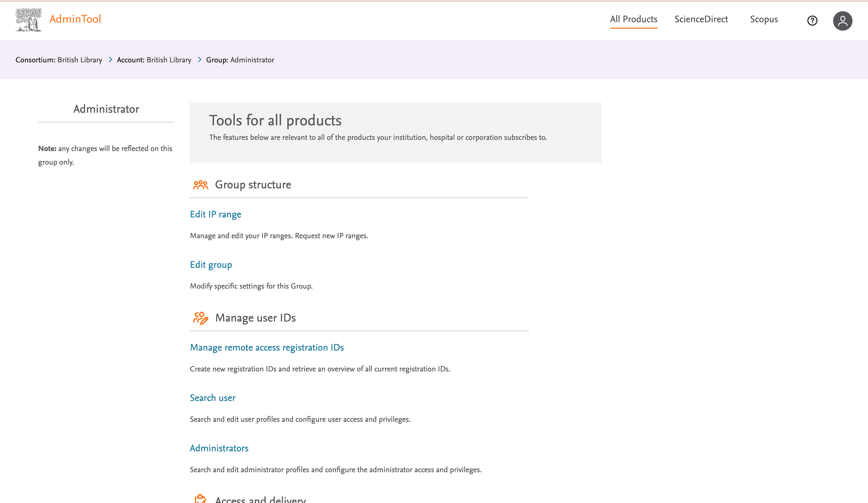This screenshot has height=503, width=868.
Task: Open the Search user link
Action: click(212, 398)
